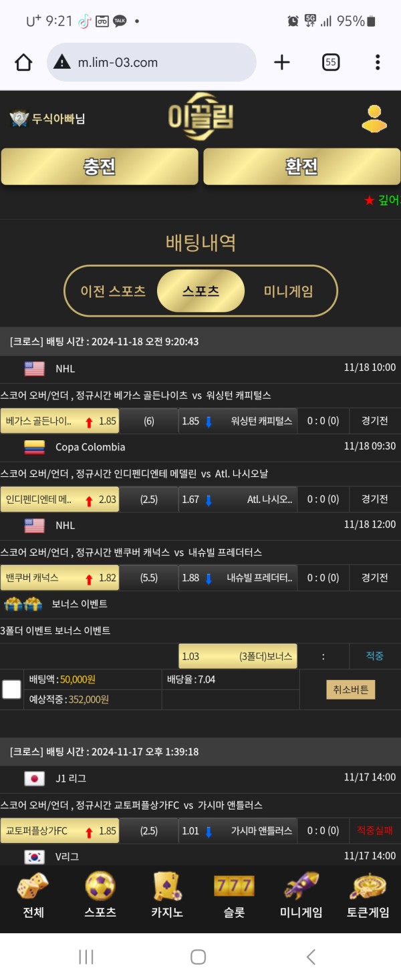401x980 pixels.
Task: Show the open tabs counter
Action: [331, 63]
